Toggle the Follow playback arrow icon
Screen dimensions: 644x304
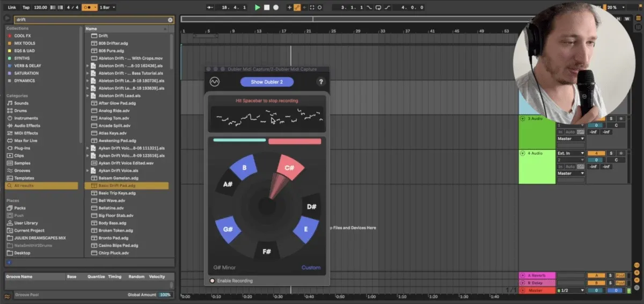pos(210,8)
